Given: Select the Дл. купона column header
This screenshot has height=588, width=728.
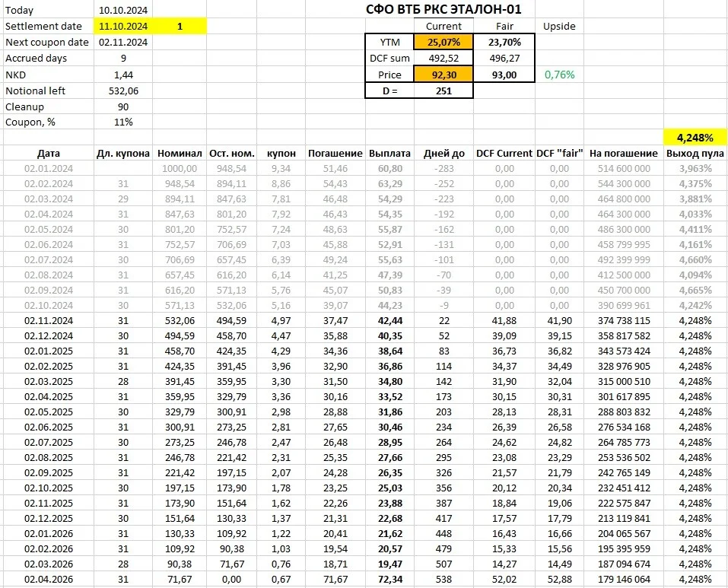Looking at the screenshot, I should pos(123,154).
